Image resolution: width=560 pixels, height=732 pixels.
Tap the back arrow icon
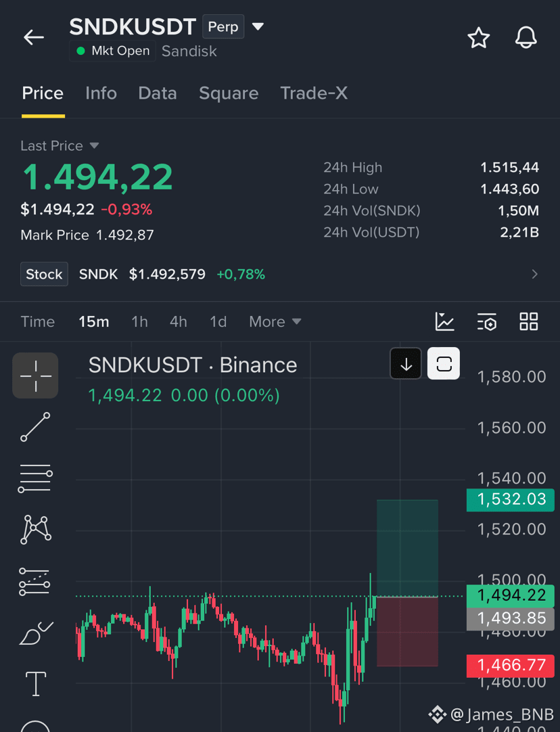pyautogui.click(x=34, y=37)
